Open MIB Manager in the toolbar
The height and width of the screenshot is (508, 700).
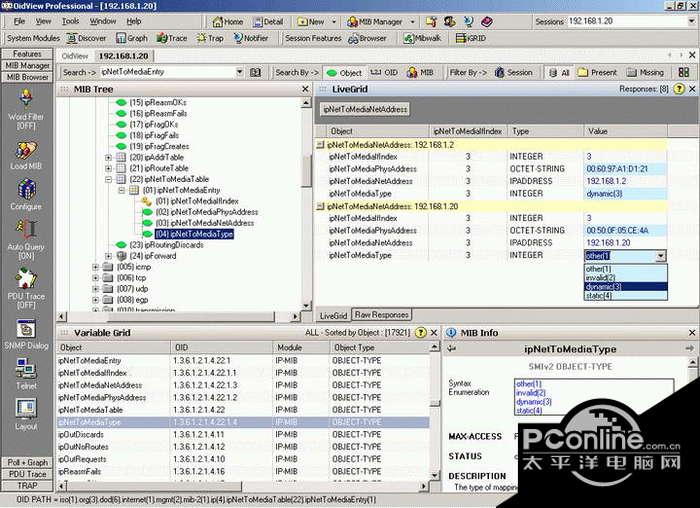point(374,21)
